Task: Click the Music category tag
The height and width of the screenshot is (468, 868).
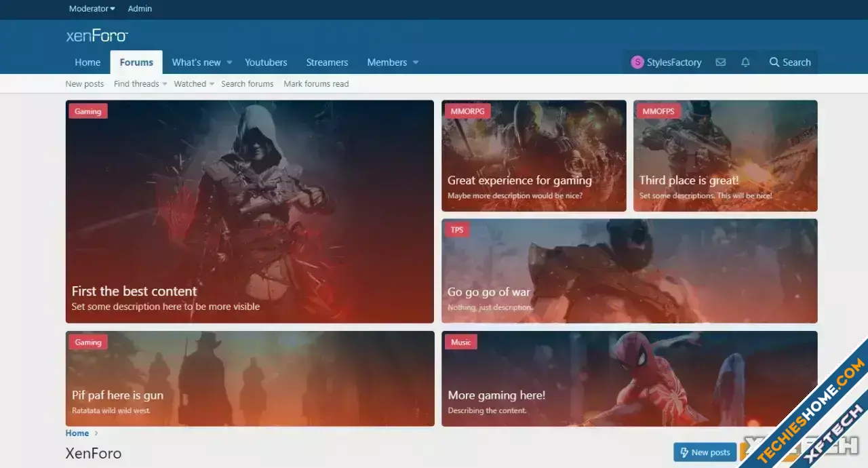Action: point(461,343)
